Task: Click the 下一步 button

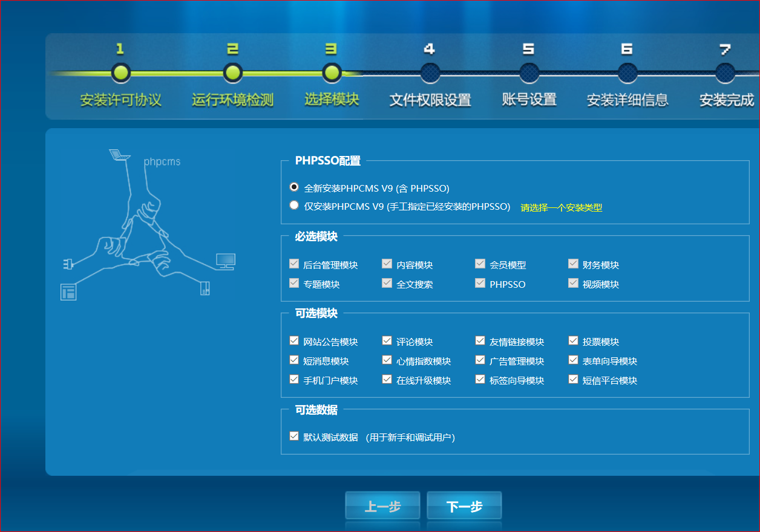Action: [464, 506]
